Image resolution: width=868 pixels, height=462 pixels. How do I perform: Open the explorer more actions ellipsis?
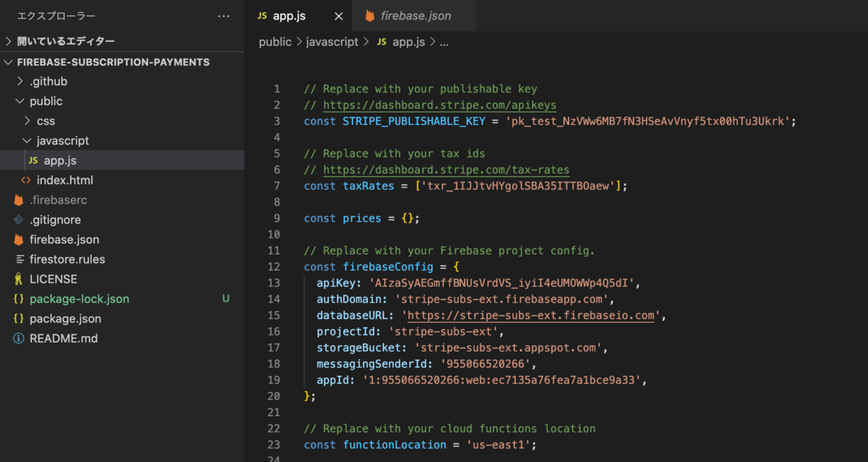pyautogui.click(x=225, y=15)
